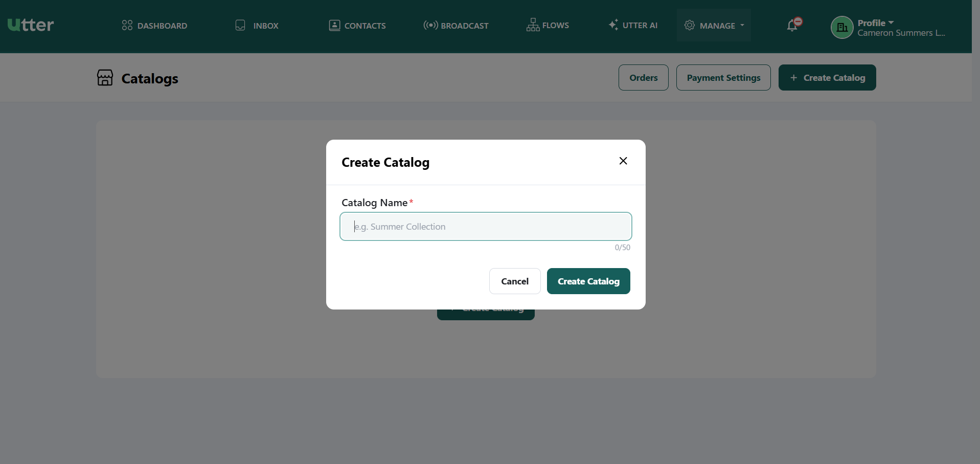Focus the Catalog Name input field

(486, 227)
